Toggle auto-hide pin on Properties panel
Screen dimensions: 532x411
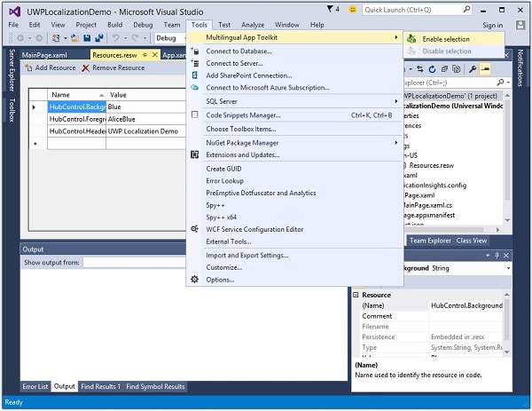(497, 255)
